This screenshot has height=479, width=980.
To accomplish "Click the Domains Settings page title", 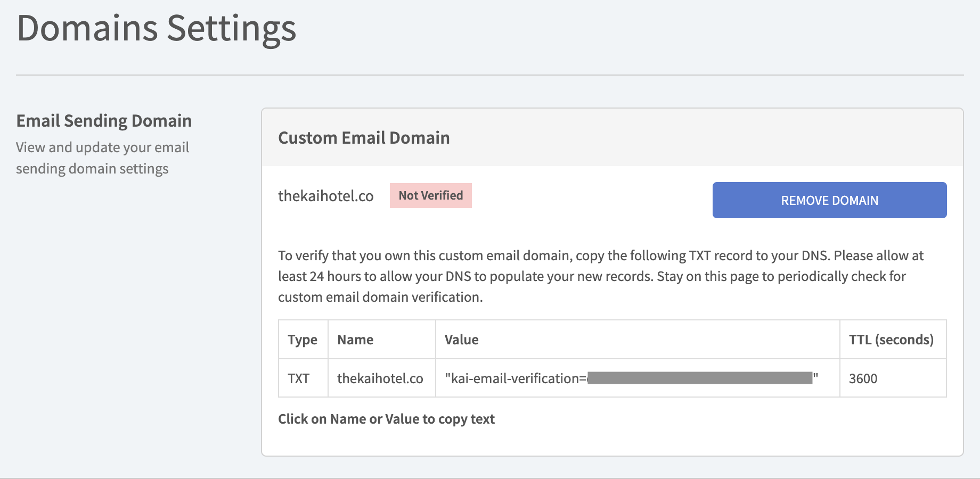I will 157,28.
